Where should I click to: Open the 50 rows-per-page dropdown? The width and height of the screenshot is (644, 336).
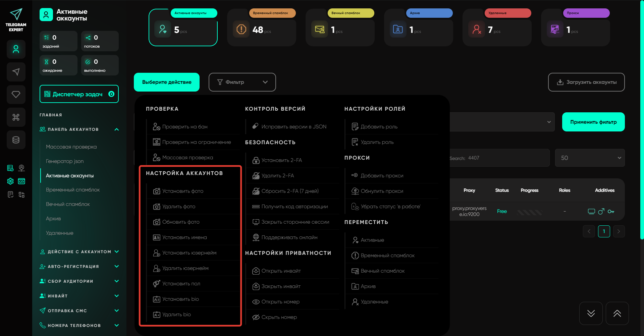click(x=589, y=158)
